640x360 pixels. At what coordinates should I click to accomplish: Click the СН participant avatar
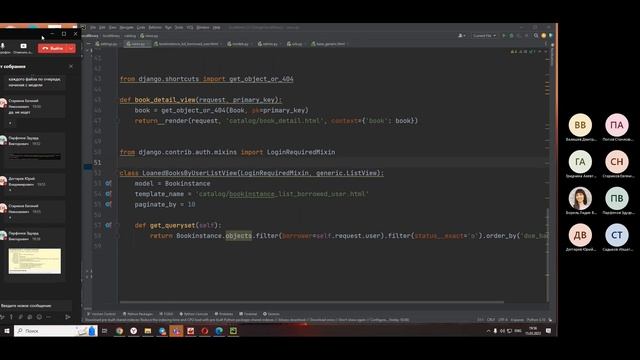click(x=617, y=162)
